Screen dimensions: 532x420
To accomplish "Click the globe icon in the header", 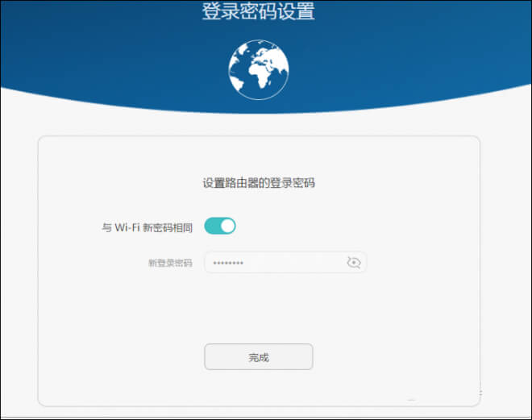I will [x=259, y=70].
